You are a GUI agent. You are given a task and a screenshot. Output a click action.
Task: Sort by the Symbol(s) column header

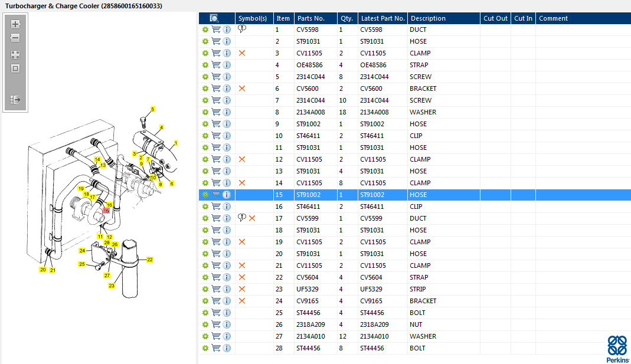(x=254, y=18)
